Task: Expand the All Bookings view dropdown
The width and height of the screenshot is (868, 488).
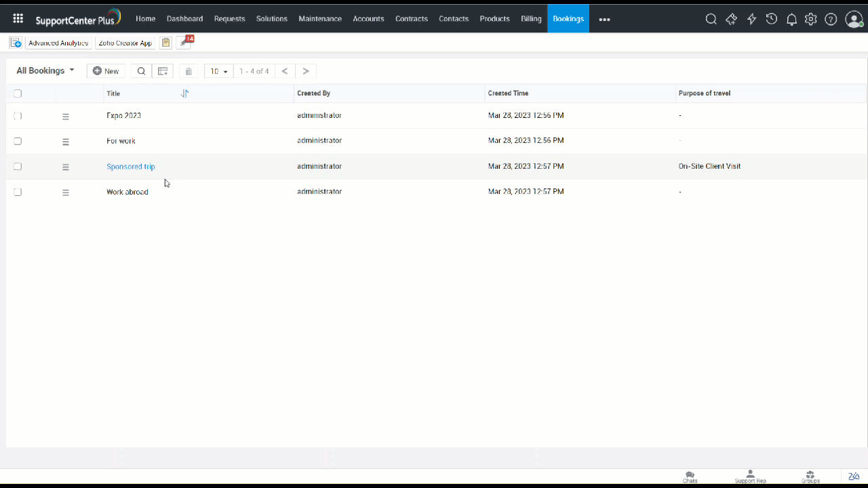Action: pyautogui.click(x=45, y=70)
